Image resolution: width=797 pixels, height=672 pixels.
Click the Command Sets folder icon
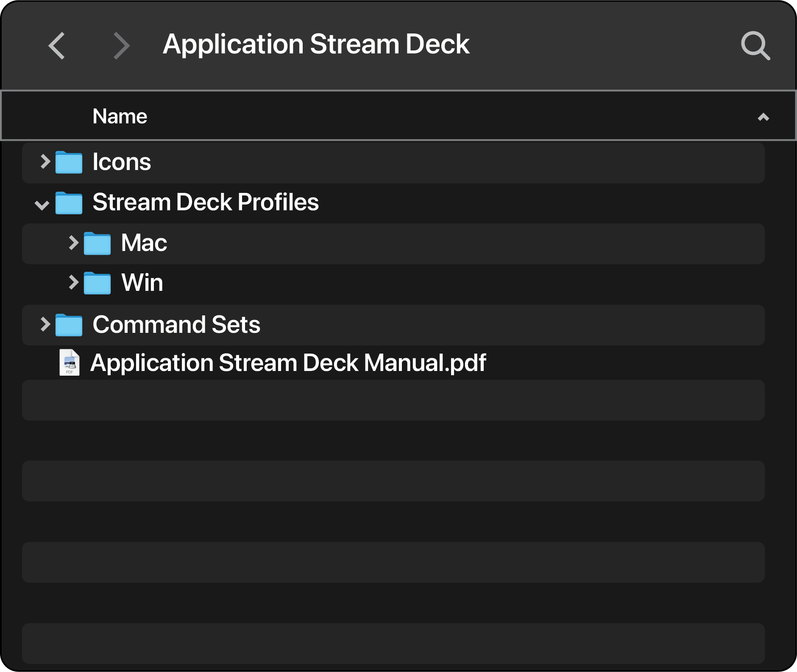point(69,325)
